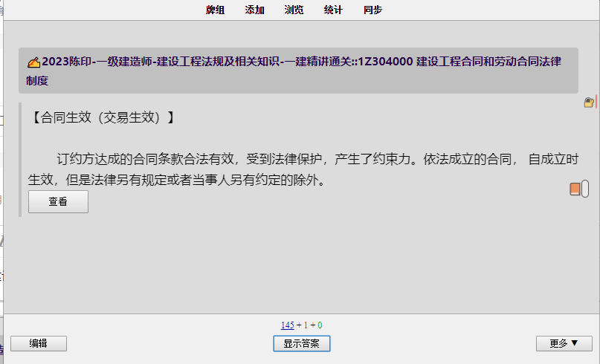Click the heading 【合同生效（交易生效）】
The width and height of the screenshot is (600, 364).
tap(102, 117)
